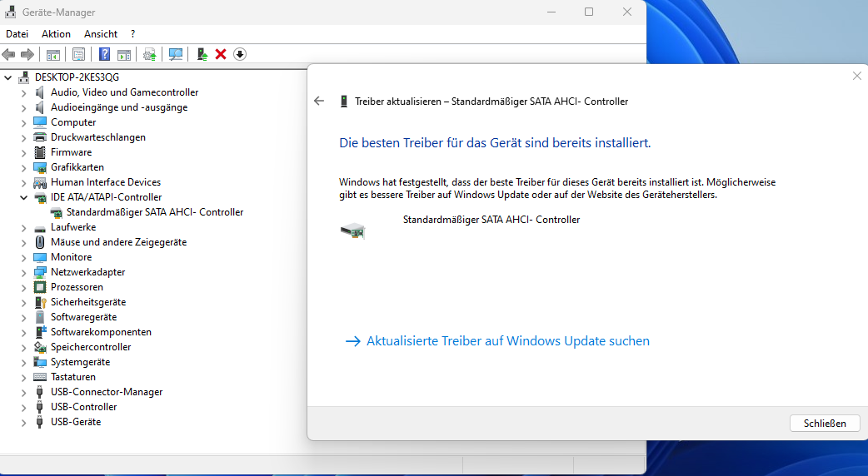868x476 pixels.
Task: Click the USB-Connector-Manager plug icon
Action: [39, 392]
